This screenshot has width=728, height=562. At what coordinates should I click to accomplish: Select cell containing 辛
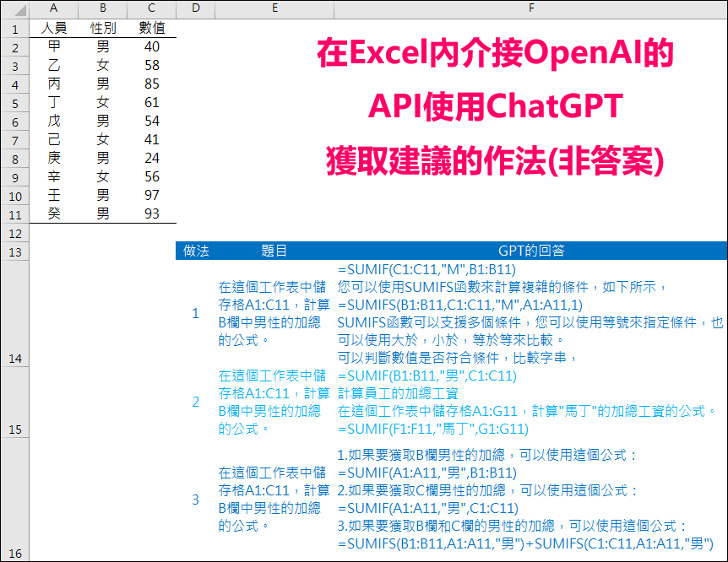(x=54, y=177)
